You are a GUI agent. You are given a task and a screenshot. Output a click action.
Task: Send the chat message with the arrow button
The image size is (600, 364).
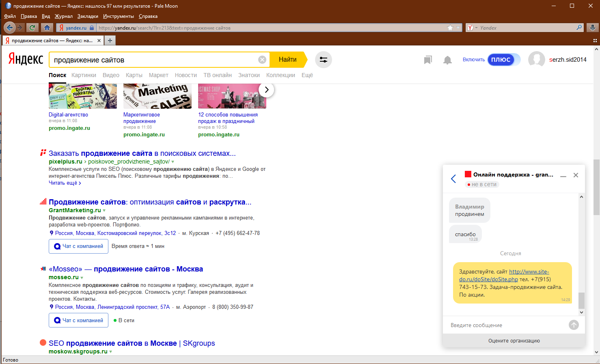pos(574,325)
